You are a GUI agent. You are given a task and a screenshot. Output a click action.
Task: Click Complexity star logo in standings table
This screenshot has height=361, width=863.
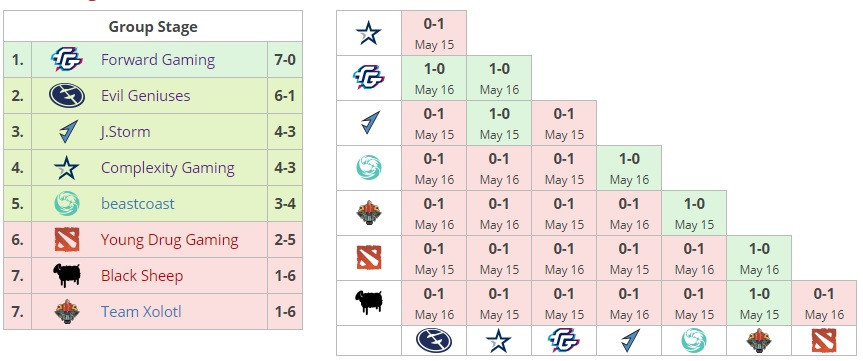[67, 168]
